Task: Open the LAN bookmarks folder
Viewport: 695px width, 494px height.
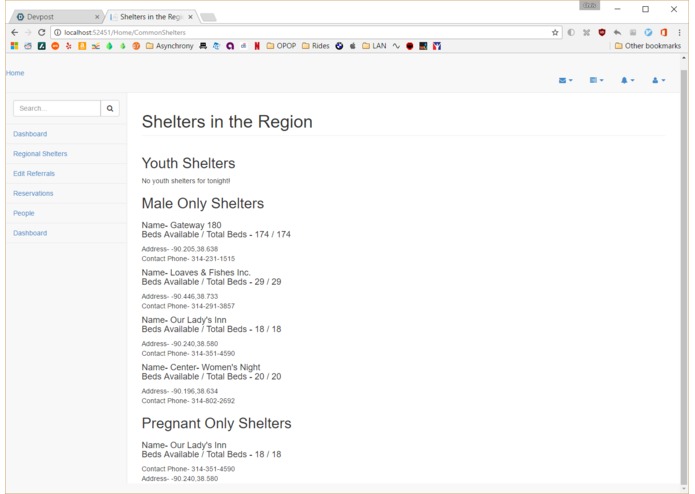Action: 374,46
